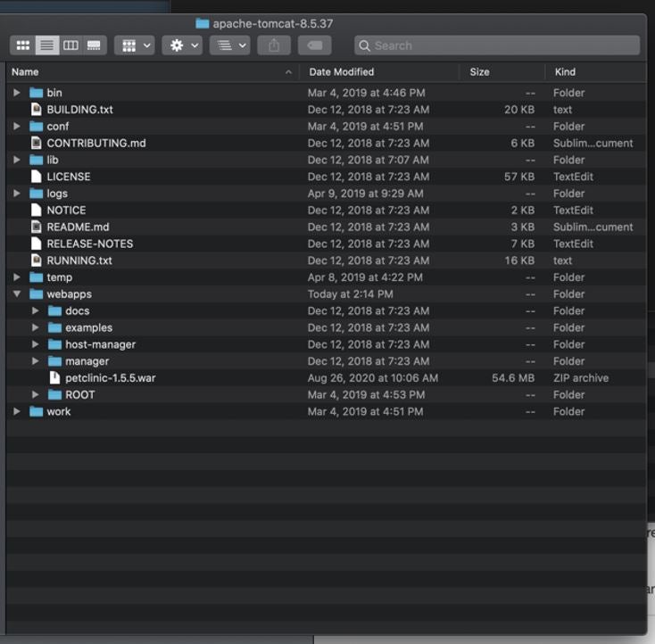
Task: Select the BUILDING.txt file icon
Action: pyautogui.click(x=37, y=110)
